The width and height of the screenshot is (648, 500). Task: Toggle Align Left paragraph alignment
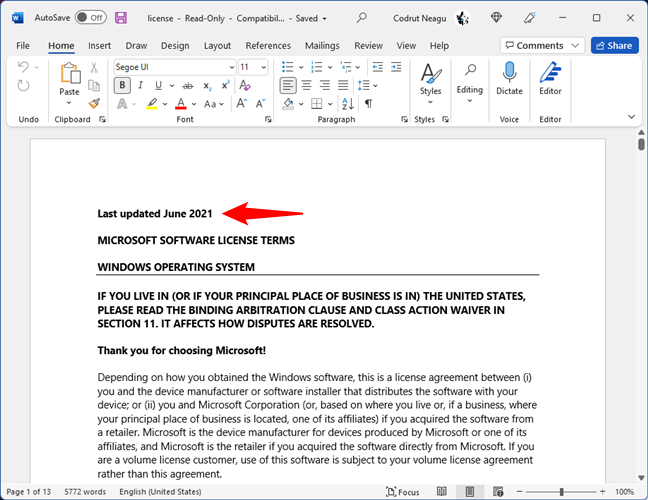[288, 86]
